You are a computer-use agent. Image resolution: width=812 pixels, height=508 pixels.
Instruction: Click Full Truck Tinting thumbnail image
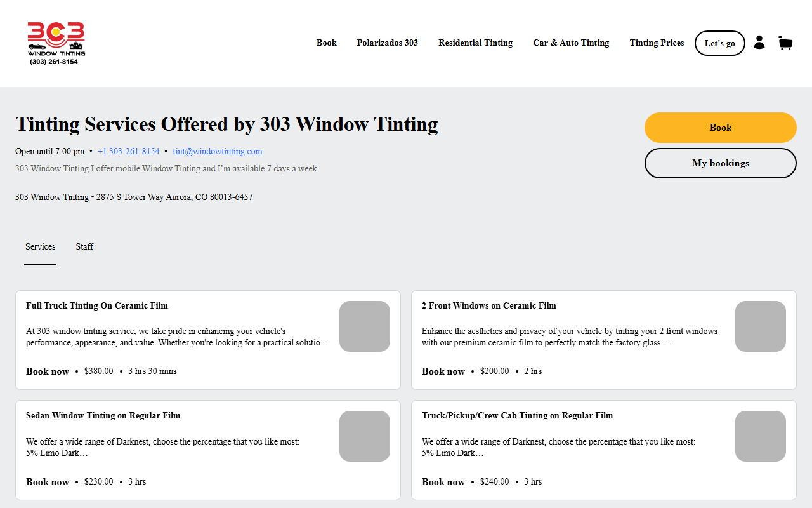365,326
